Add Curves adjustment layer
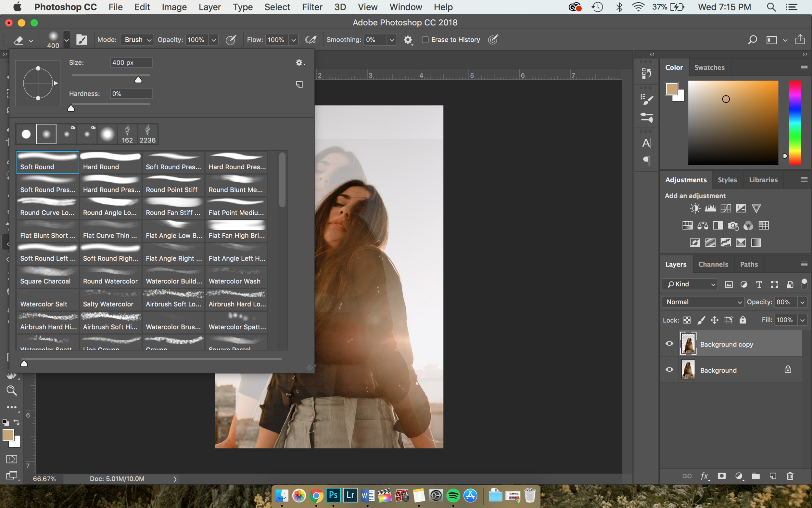Viewport: 812px width, 508px height. (725, 209)
